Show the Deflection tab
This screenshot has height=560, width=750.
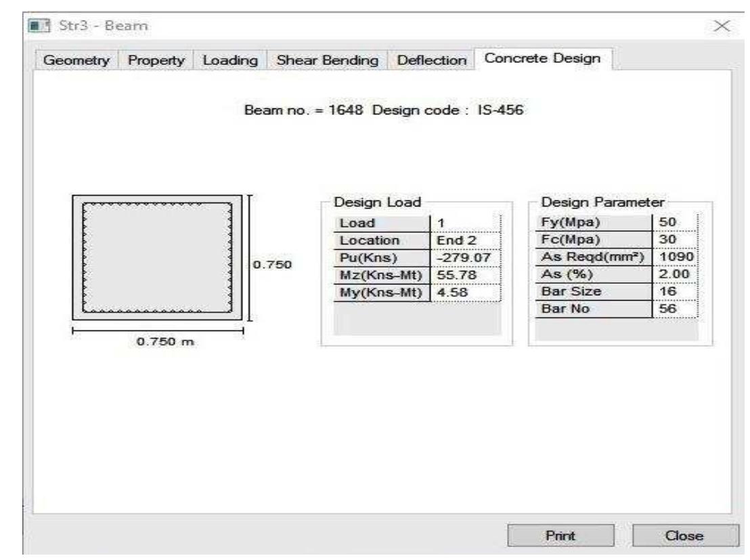(x=431, y=60)
